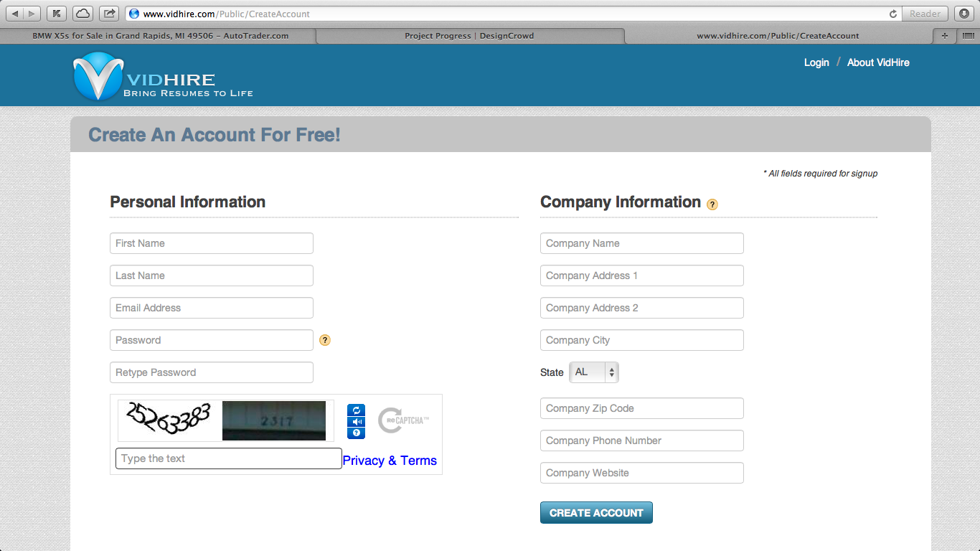Image resolution: width=980 pixels, height=551 pixels.
Task: Click the browser back arrow button
Action: point(15,14)
